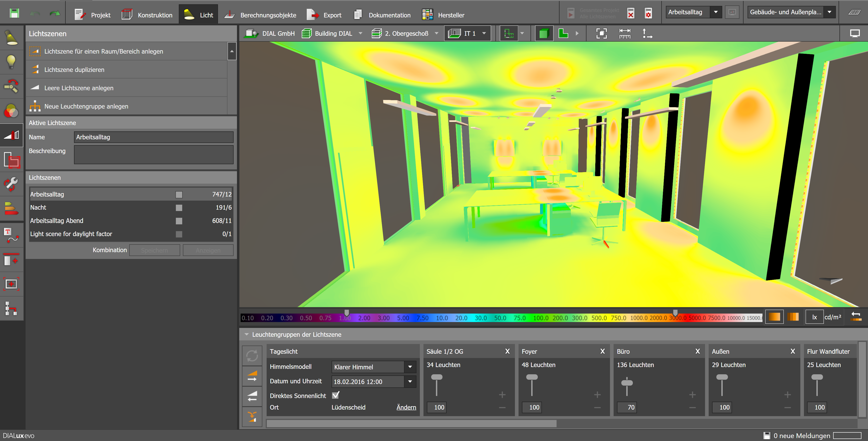Toggle Direktes Sonnenlicht checkbox
This screenshot has width=868, height=441.
(336, 395)
